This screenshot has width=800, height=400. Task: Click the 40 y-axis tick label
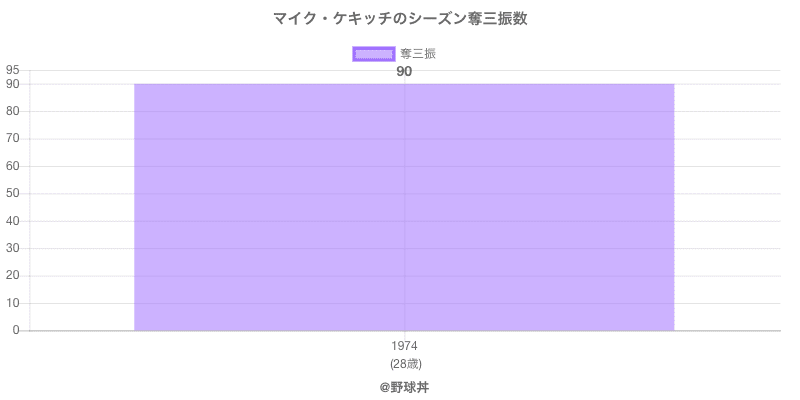13,221
